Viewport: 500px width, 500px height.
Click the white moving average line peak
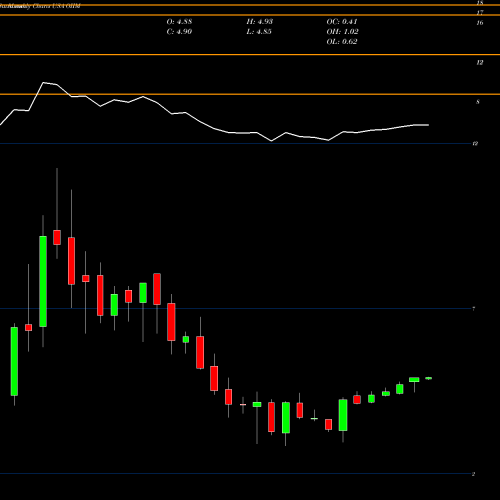pos(44,82)
